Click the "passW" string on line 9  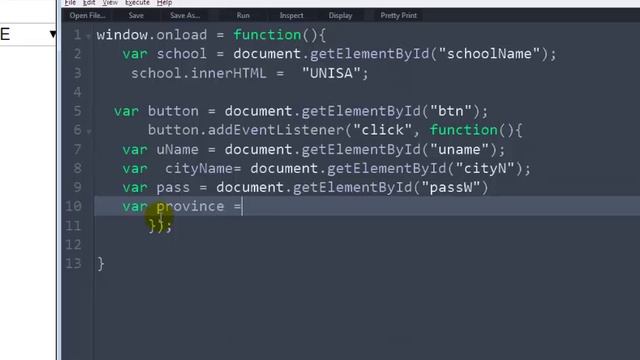coord(451,187)
